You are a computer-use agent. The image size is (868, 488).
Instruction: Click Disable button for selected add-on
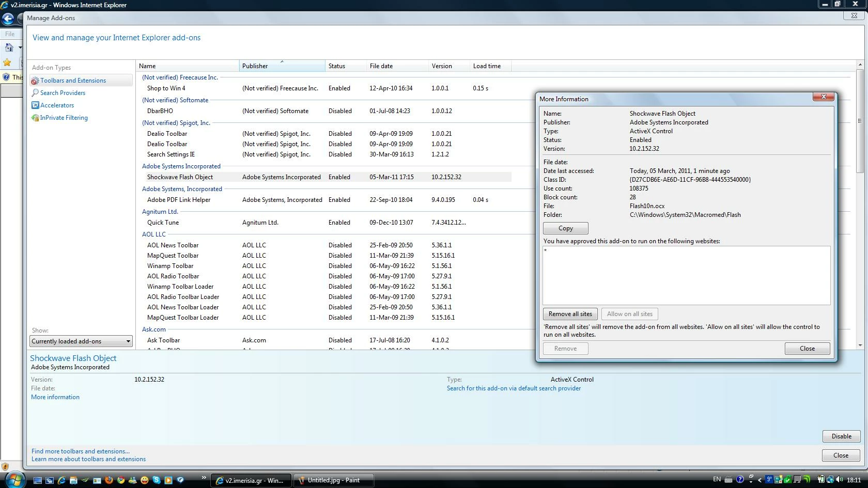tap(841, 436)
